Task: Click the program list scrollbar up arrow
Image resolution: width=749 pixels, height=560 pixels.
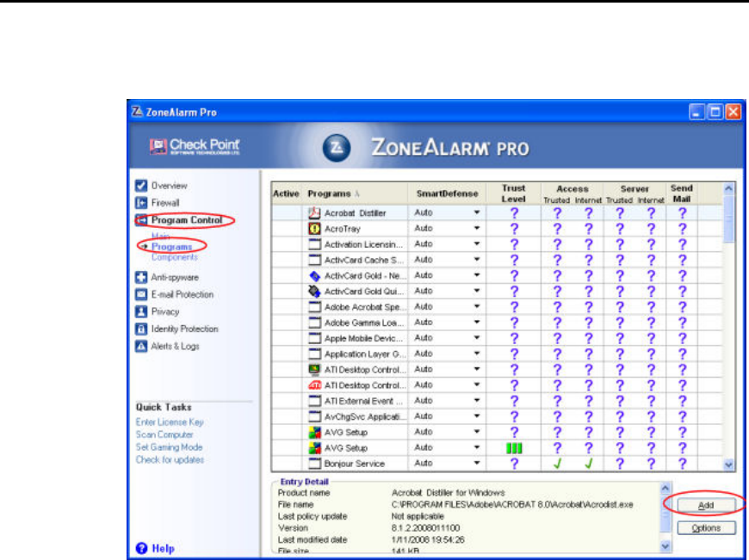Action: (728, 188)
